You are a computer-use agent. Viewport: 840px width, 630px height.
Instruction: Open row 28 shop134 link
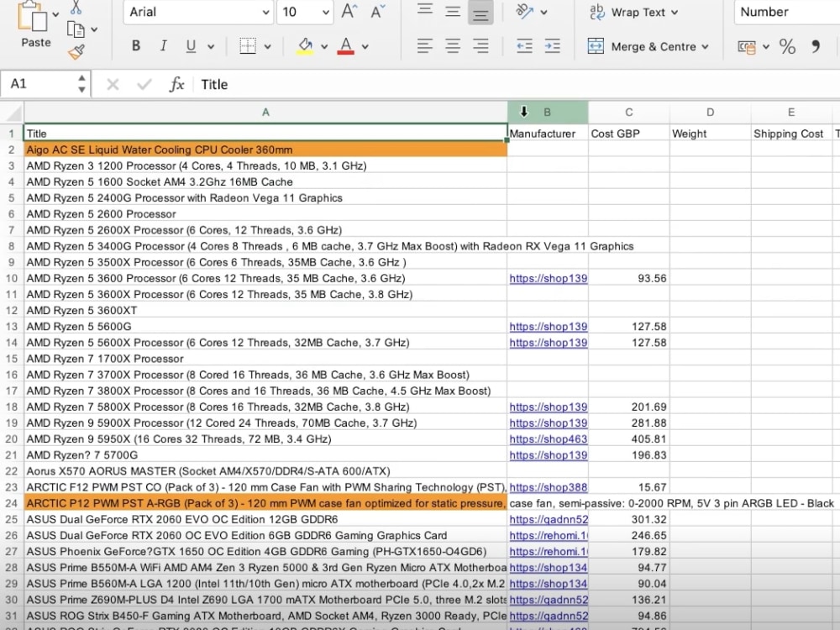coord(548,567)
